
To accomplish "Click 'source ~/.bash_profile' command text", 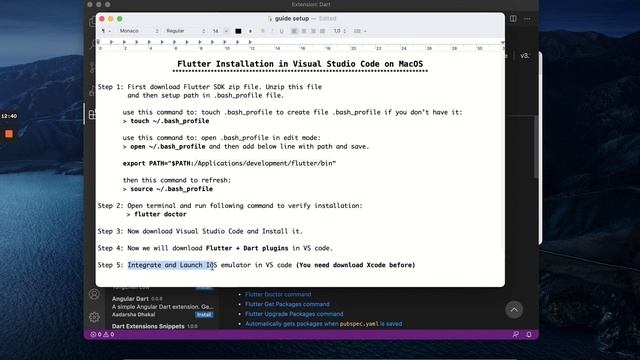I will 171,189.
